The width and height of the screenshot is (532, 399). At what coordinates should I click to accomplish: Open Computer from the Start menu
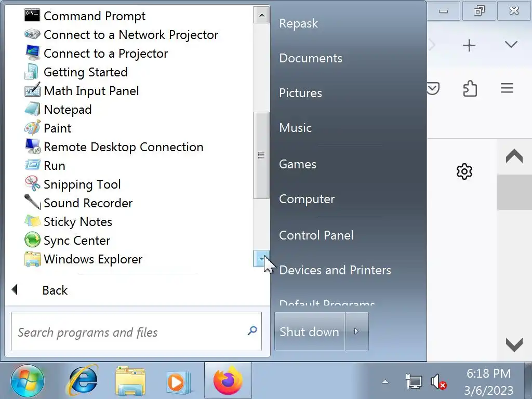click(x=307, y=199)
